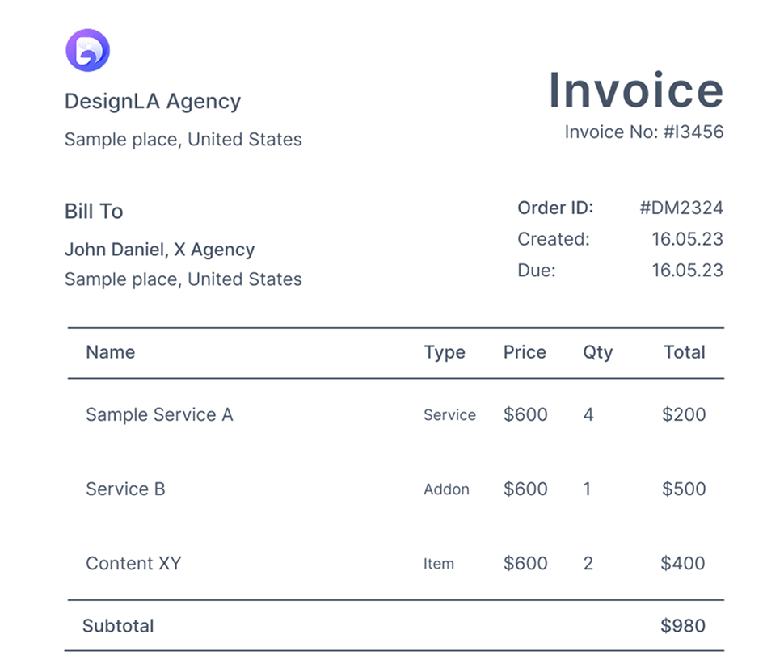Click the Price column header
Screen dimensions: 784x672
(525, 352)
